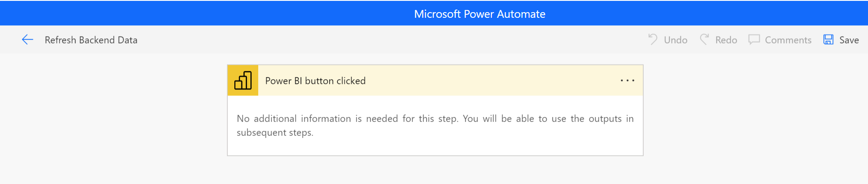Click the Undo curved-arrow icon

point(653,39)
